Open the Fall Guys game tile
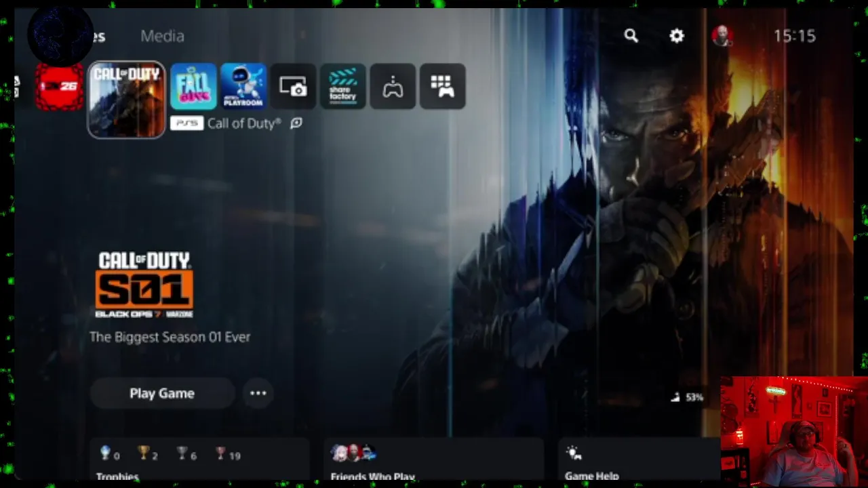The width and height of the screenshot is (868, 488). tap(193, 86)
